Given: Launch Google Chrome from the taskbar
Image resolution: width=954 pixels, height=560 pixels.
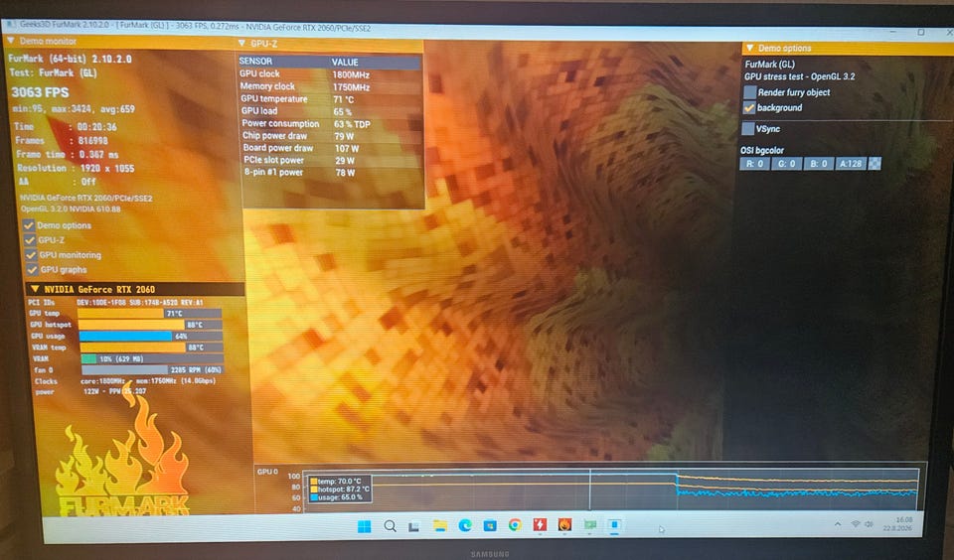Looking at the screenshot, I should point(515,524).
